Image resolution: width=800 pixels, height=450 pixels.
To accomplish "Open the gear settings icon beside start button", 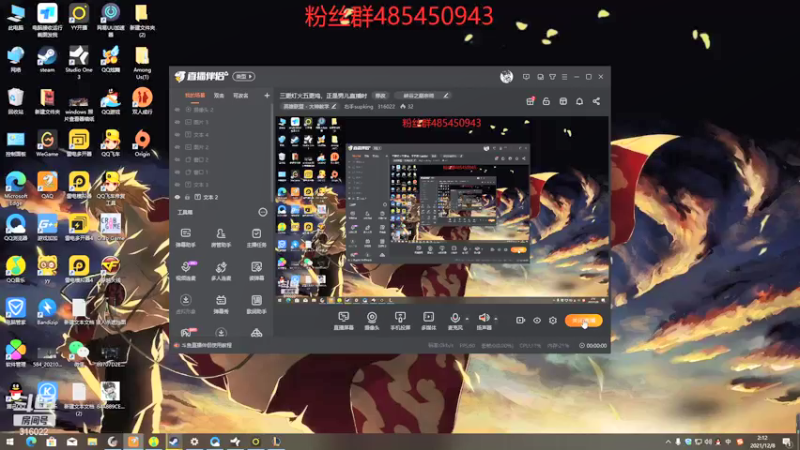I will click(553, 320).
